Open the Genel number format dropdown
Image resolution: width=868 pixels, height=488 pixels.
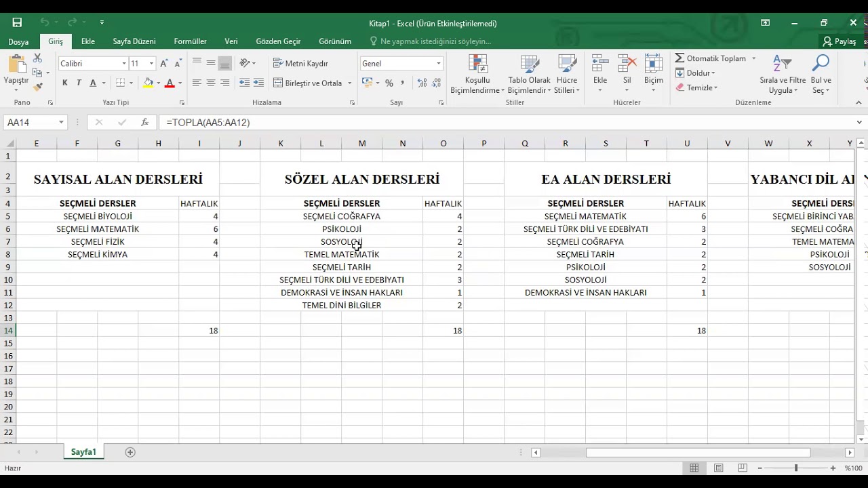[439, 63]
